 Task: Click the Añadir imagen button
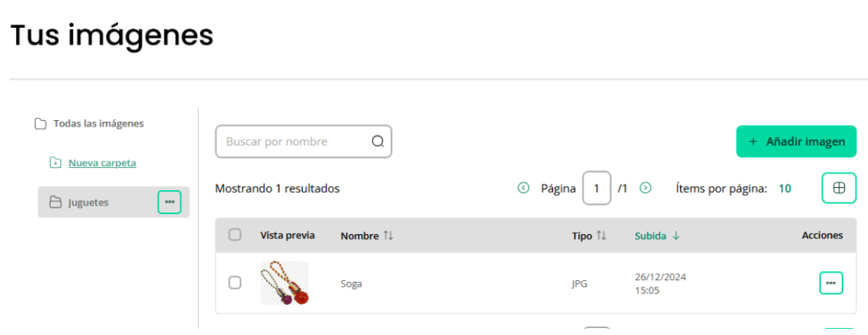pos(796,141)
